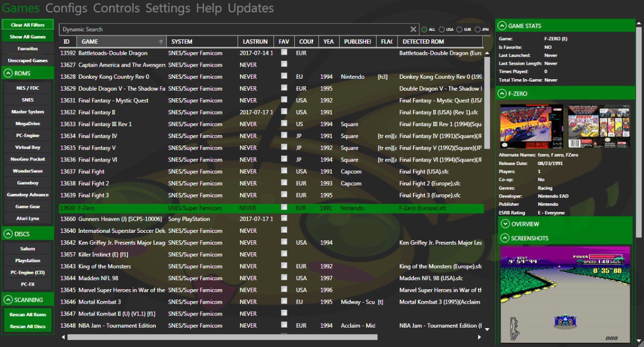
Task: Filter discs by Saturn
Action: click(x=28, y=249)
